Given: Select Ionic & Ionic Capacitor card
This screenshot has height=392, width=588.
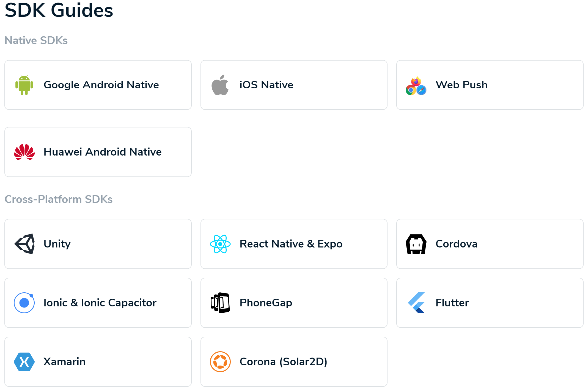Looking at the screenshot, I should coord(98,303).
